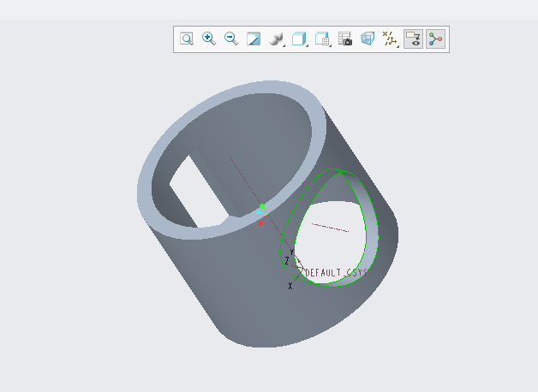Click the Refit view icon
Screen dimensions: 538x392
coord(186,39)
